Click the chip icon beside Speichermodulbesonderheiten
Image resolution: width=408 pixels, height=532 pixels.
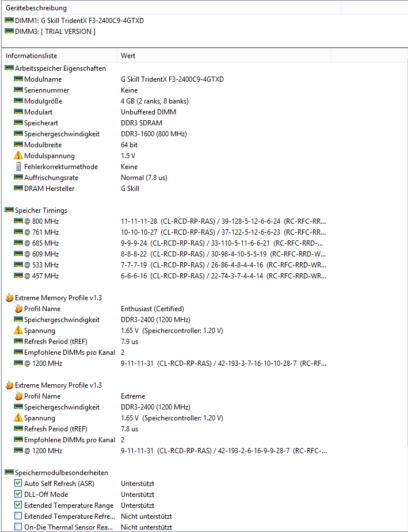tap(9, 473)
